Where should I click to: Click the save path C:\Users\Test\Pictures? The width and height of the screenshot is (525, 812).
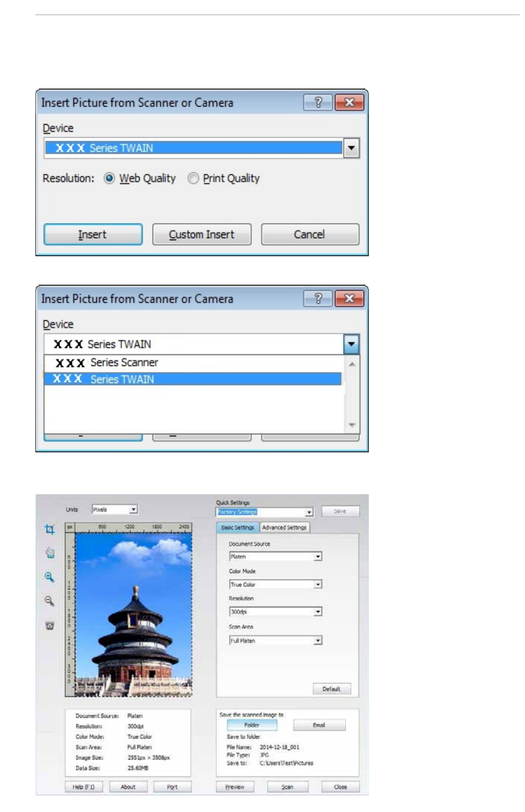[287, 763]
